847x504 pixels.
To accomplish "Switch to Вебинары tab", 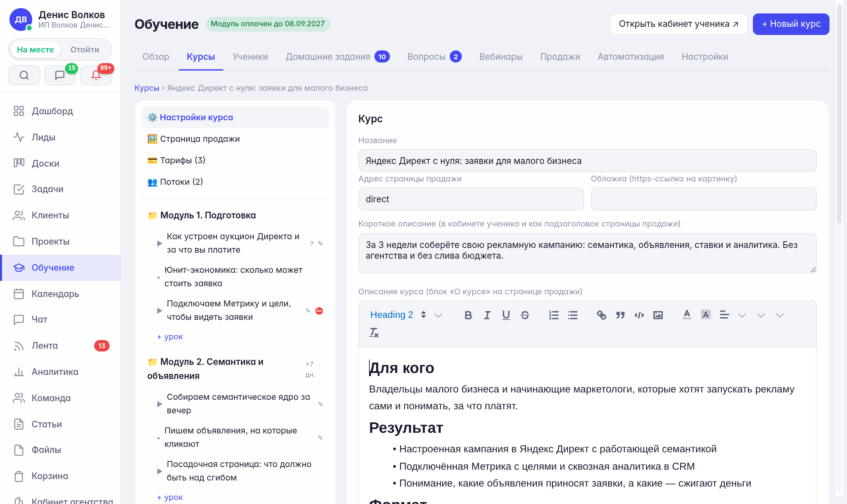I will coord(501,57).
